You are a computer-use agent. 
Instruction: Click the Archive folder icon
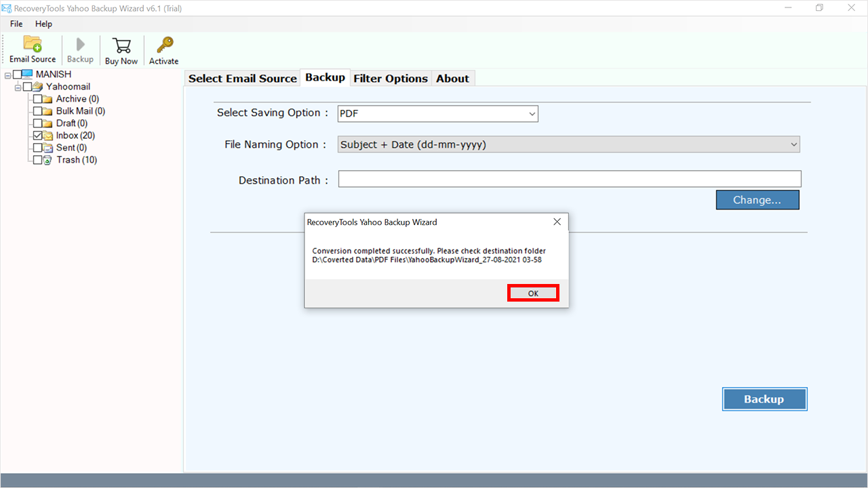coord(47,99)
